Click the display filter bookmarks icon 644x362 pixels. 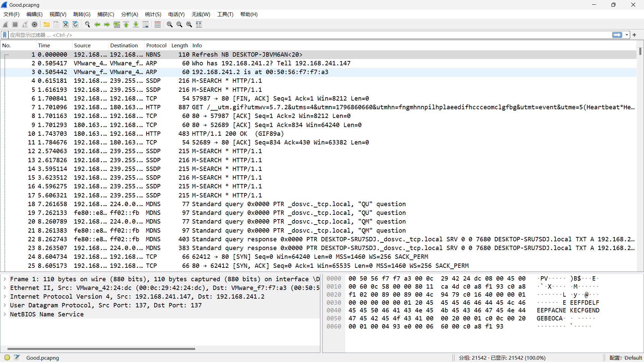pos(4,35)
